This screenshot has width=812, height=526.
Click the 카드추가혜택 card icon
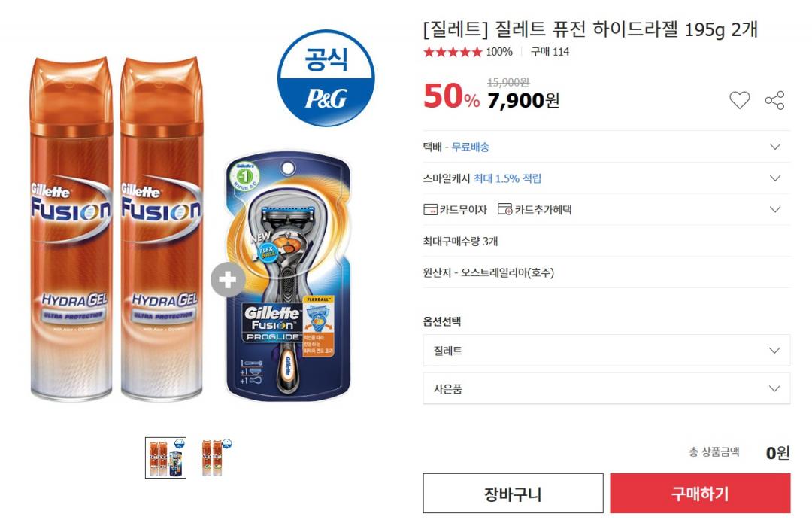coord(505,209)
